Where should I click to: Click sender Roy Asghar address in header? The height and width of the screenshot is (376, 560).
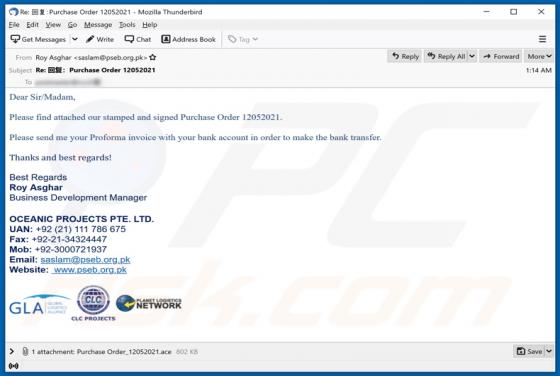91,57
